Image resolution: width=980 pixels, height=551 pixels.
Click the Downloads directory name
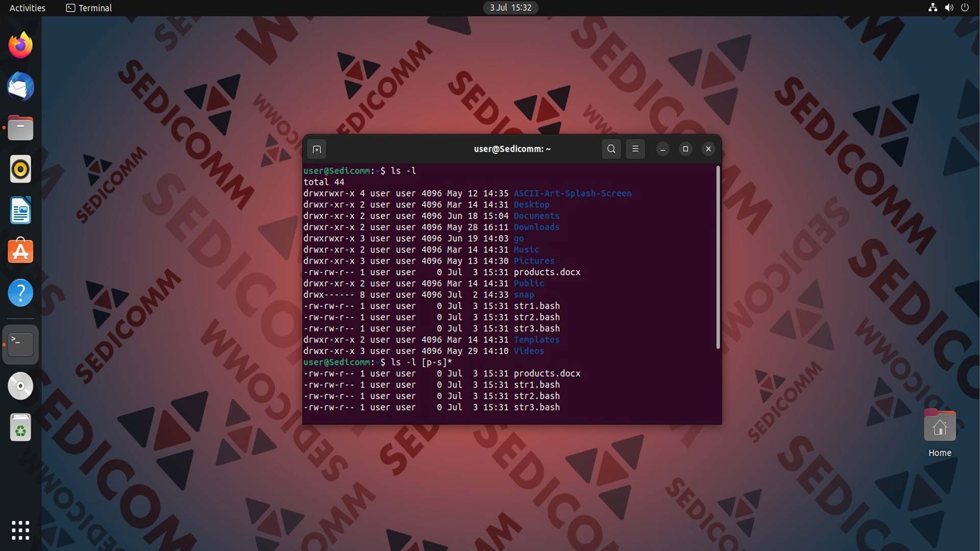[x=536, y=227]
